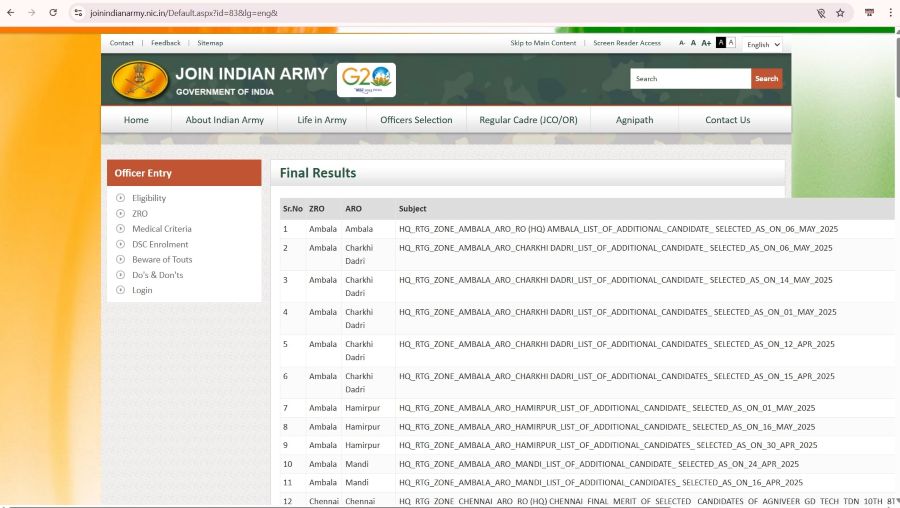Image resolution: width=900 pixels, height=508 pixels.
Task: Open Beware of Touts sidebar link
Action: pos(162,259)
